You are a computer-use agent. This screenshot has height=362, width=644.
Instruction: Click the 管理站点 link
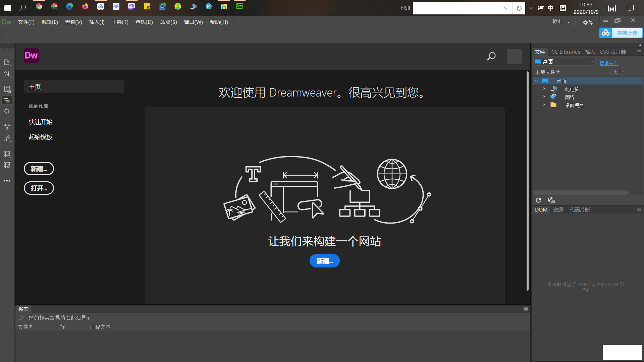(x=609, y=63)
